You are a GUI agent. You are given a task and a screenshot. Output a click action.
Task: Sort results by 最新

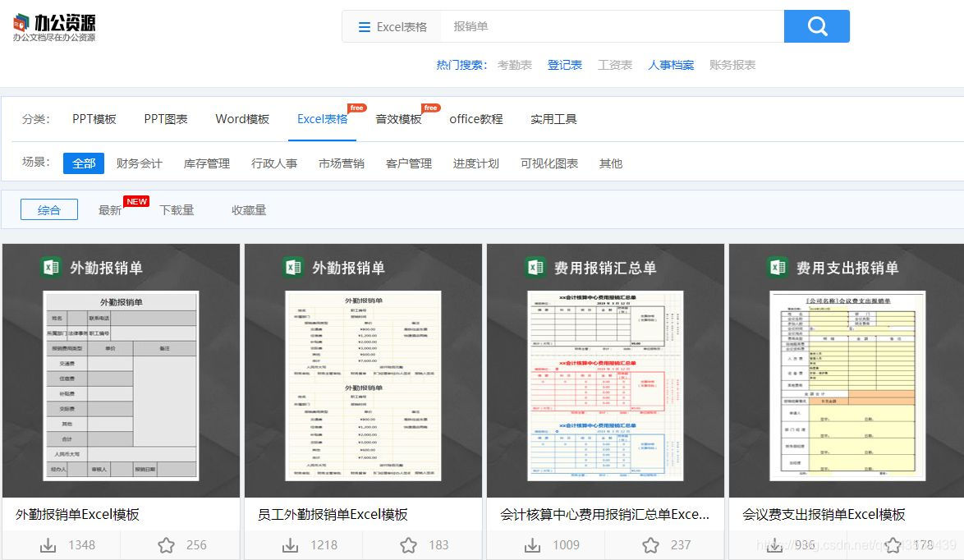click(111, 209)
